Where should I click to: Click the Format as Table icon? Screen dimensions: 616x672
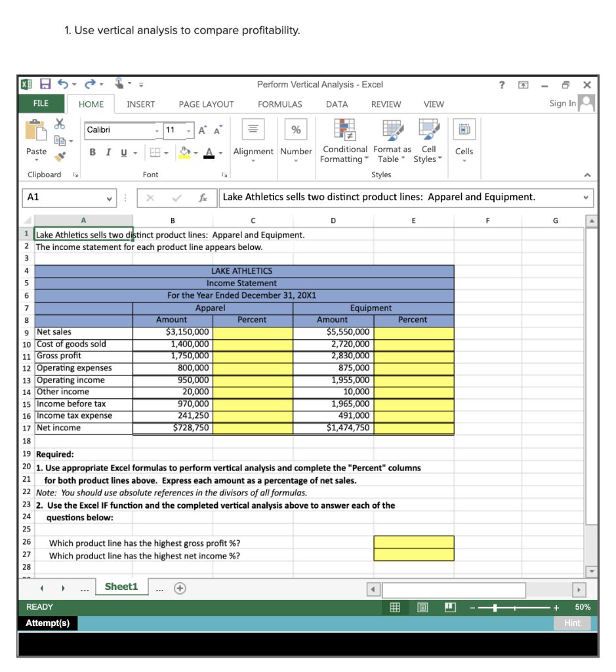(392, 130)
